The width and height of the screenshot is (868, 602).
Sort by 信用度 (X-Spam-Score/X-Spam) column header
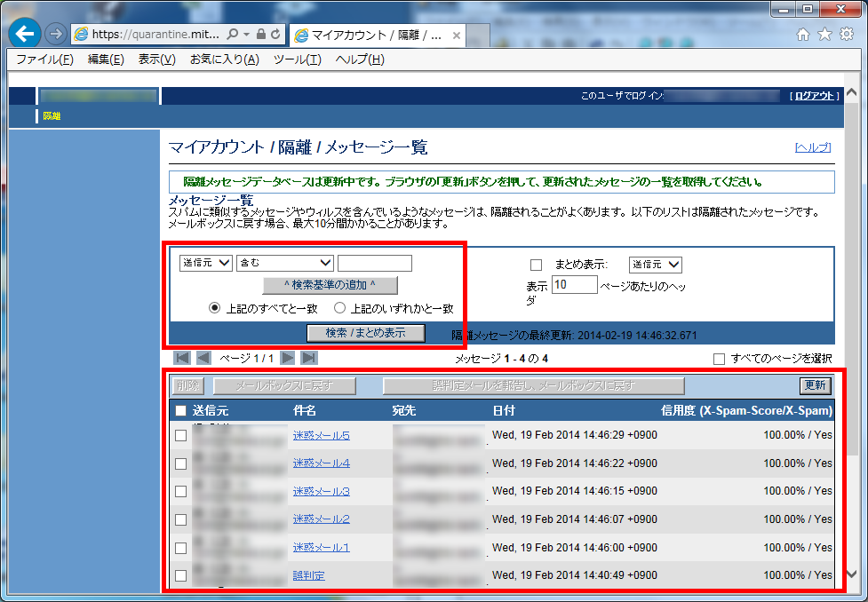point(746,410)
